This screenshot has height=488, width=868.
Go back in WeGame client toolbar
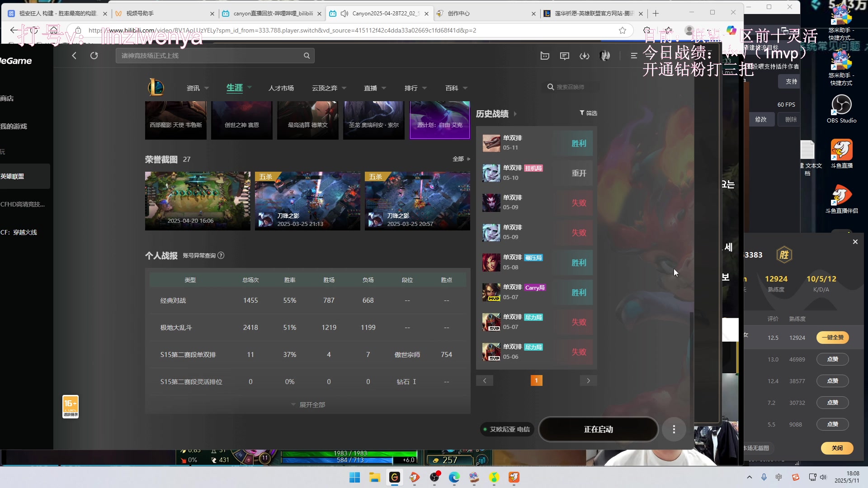74,56
